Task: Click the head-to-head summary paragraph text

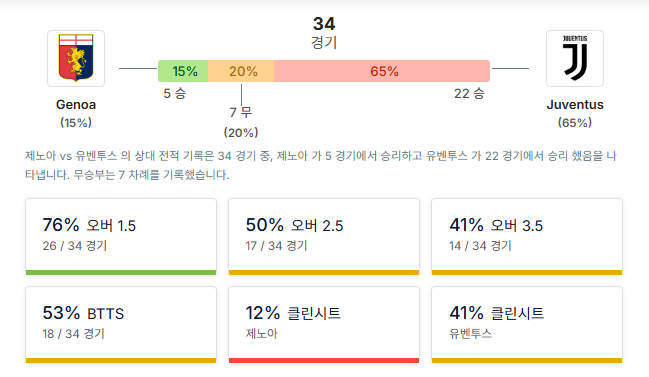Action: click(x=321, y=165)
